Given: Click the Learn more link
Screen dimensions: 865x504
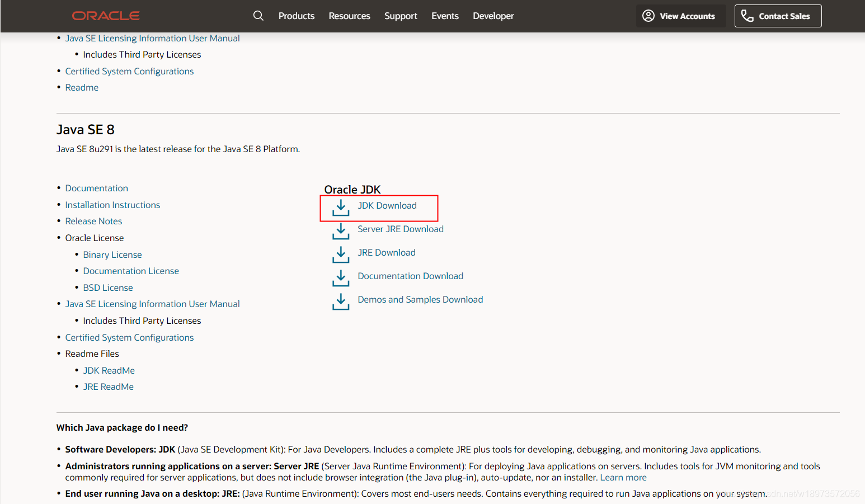Looking at the screenshot, I should pos(623,477).
